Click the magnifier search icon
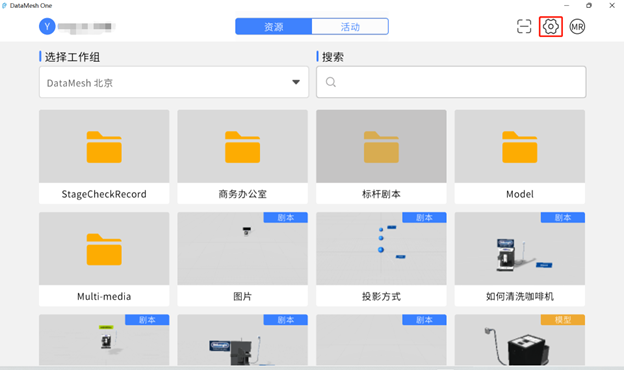624x370 pixels. point(331,82)
